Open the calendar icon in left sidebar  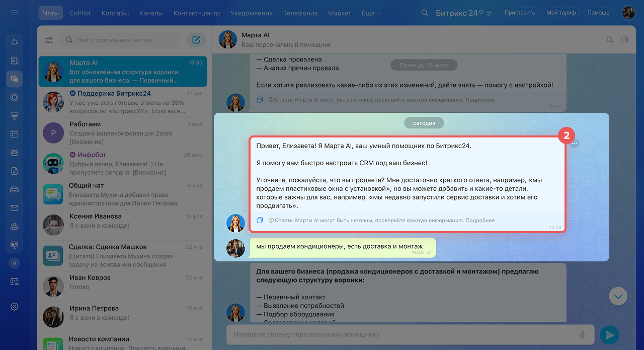pyautogui.click(x=15, y=134)
